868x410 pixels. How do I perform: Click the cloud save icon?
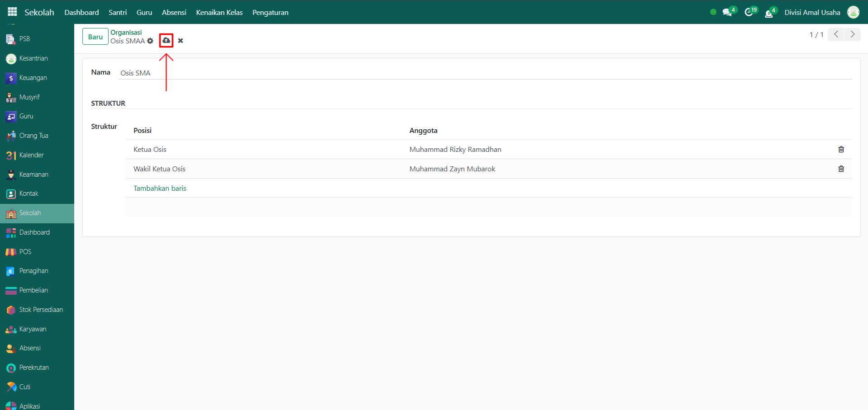pyautogui.click(x=166, y=41)
